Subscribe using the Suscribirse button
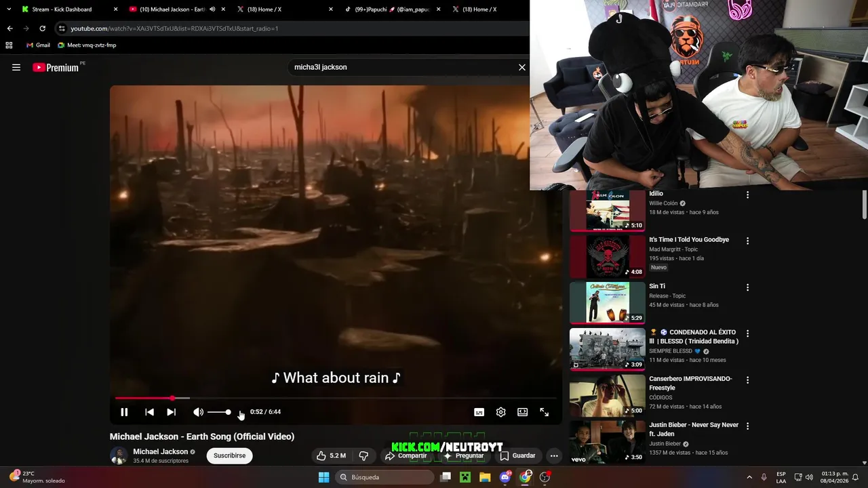This screenshot has height=488, width=868. (x=229, y=455)
